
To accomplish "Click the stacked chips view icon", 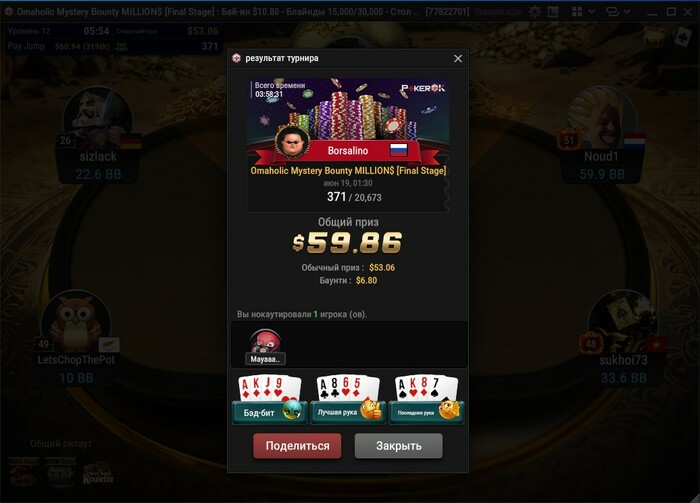I will 612,12.
